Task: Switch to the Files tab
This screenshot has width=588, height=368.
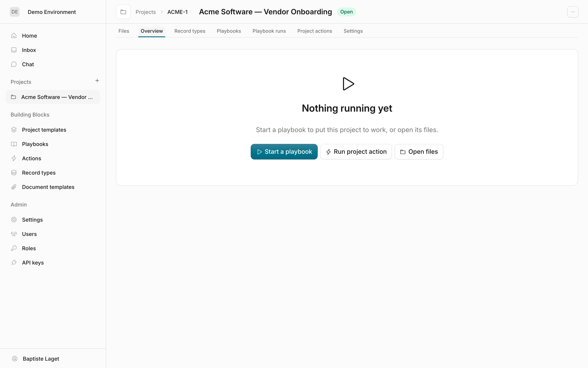Action: (124, 31)
